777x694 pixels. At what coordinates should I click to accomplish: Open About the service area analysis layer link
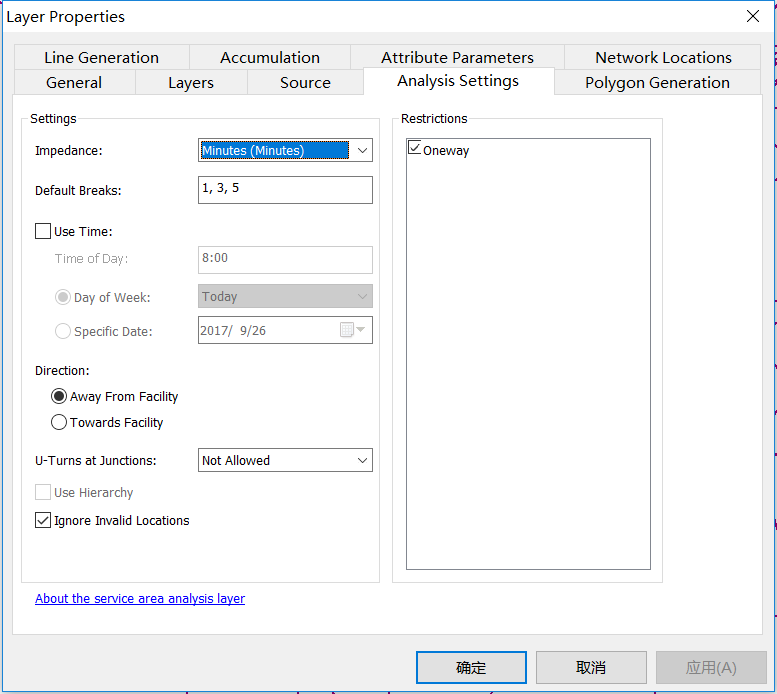(x=140, y=598)
